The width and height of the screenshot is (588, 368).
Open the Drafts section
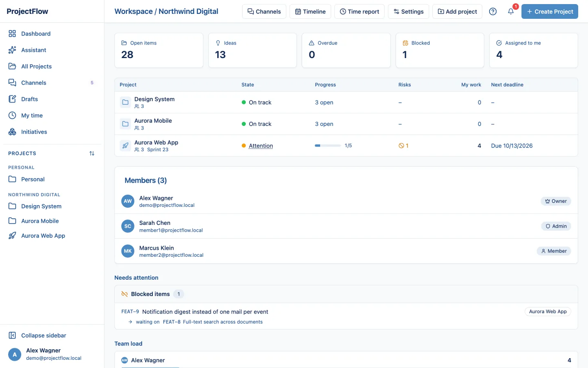52,99
